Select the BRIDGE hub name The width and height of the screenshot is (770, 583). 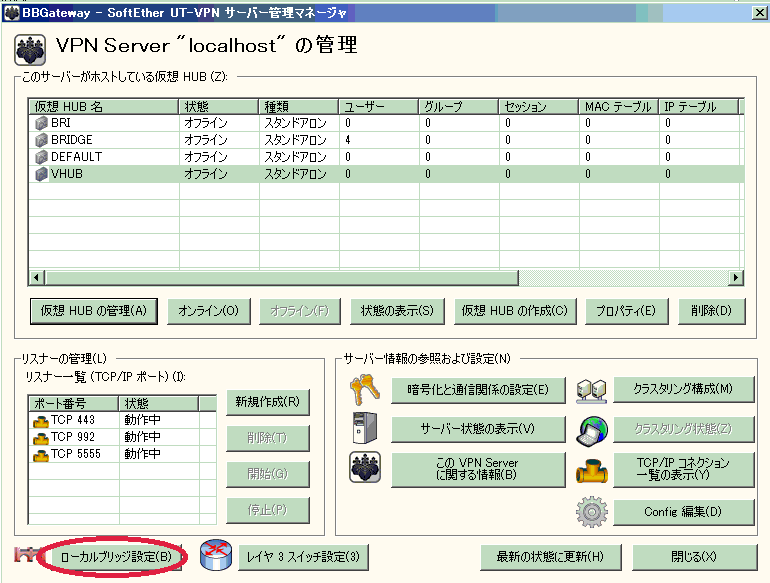click(x=72, y=140)
